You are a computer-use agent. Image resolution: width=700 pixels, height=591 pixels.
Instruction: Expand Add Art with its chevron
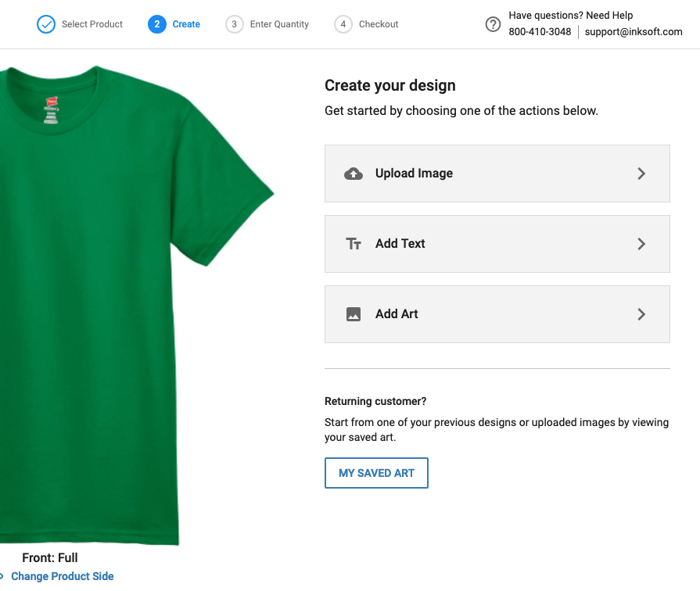(641, 314)
